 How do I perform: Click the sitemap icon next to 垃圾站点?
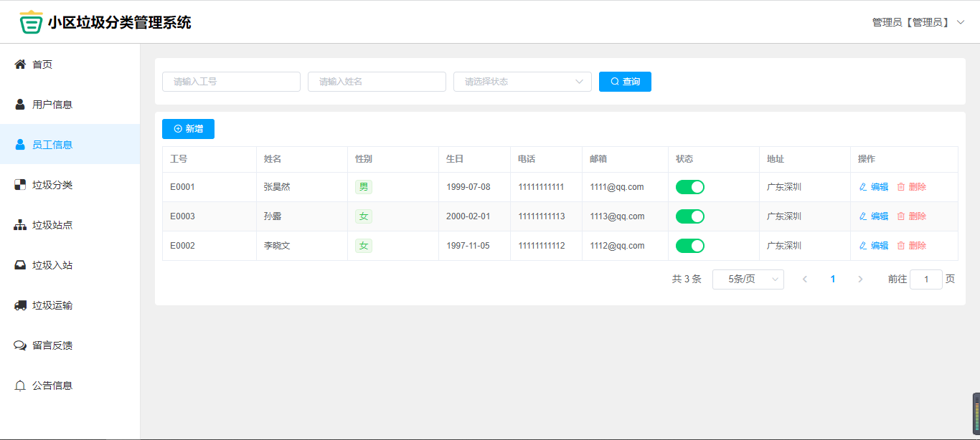pos(20,225)
